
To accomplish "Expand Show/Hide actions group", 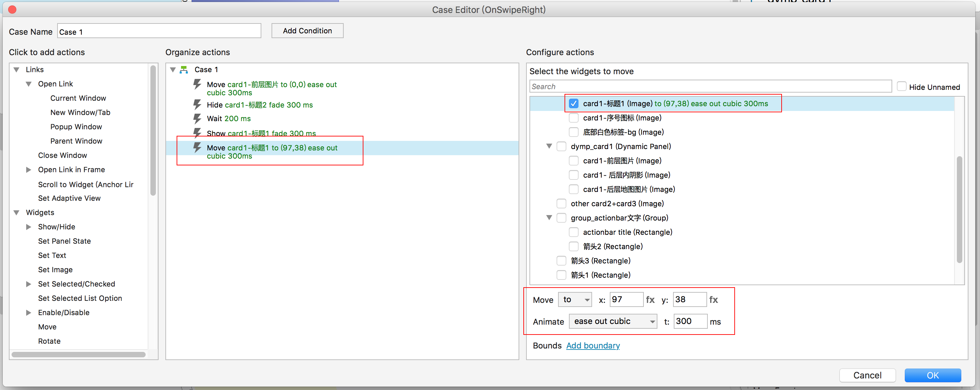I will tap(29, 227).
